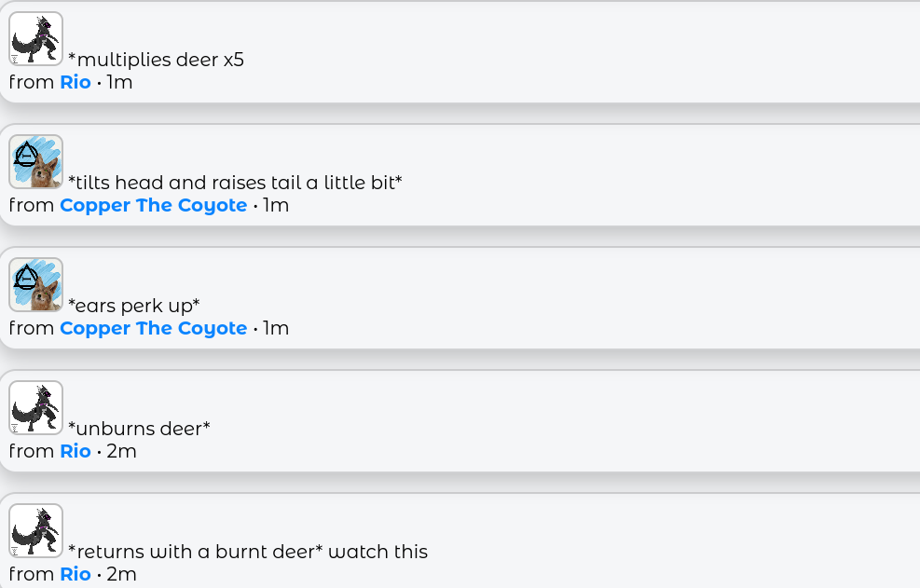
Task: Open Copper's avatar next to 'tilts head' message
Action: 35,162
